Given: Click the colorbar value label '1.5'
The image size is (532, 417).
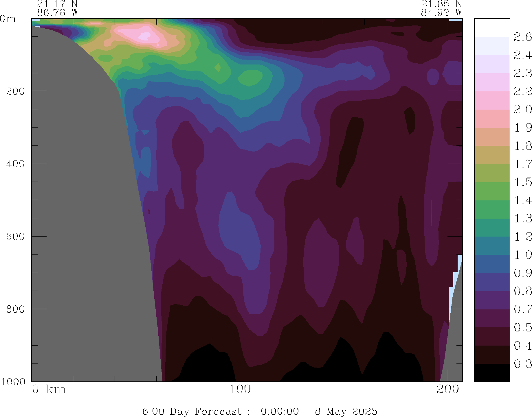Looking at the screenshot, I should pos(523,182).
